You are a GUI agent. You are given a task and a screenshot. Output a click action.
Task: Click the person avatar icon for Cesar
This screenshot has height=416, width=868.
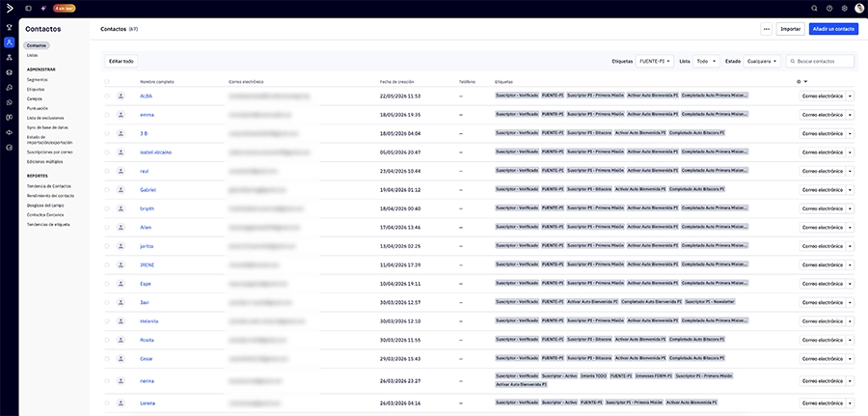pyautogui.click(x=121, y=358)
